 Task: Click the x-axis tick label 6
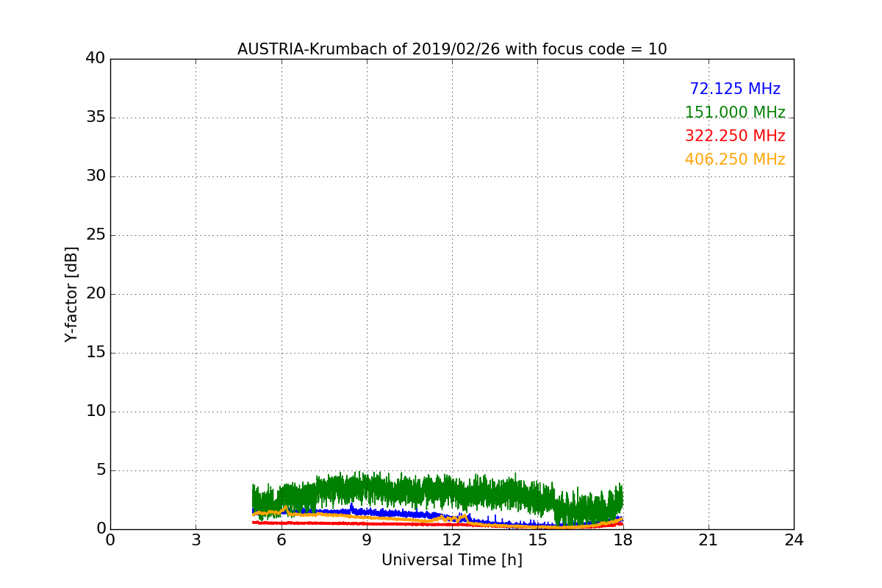(282, 540)
